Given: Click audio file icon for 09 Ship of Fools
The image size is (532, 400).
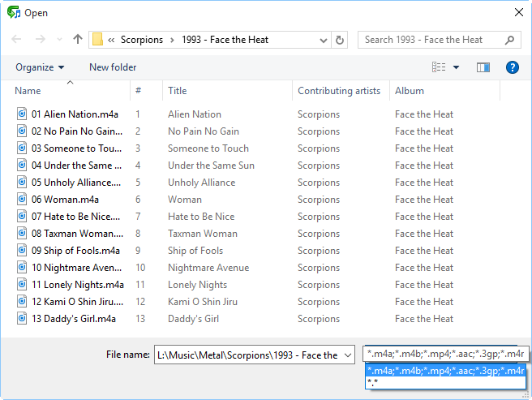Looking at the screenshot, I should tap(22, 250).
